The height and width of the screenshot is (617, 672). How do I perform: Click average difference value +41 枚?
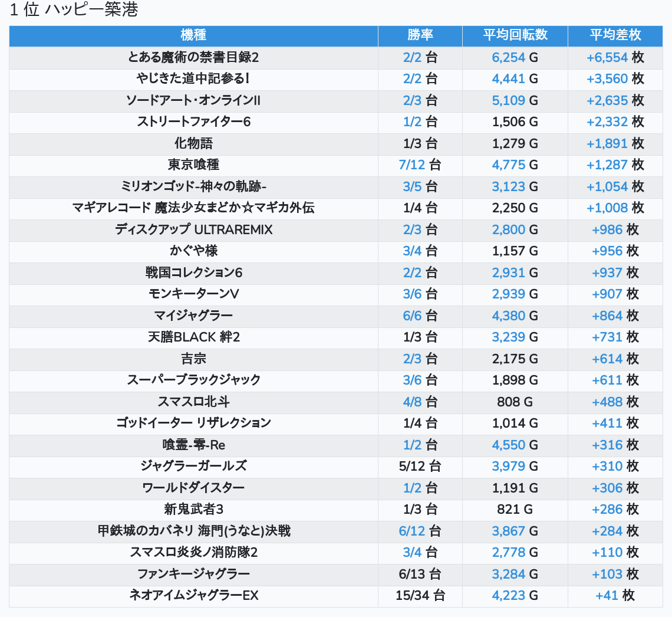click(615, 596)
